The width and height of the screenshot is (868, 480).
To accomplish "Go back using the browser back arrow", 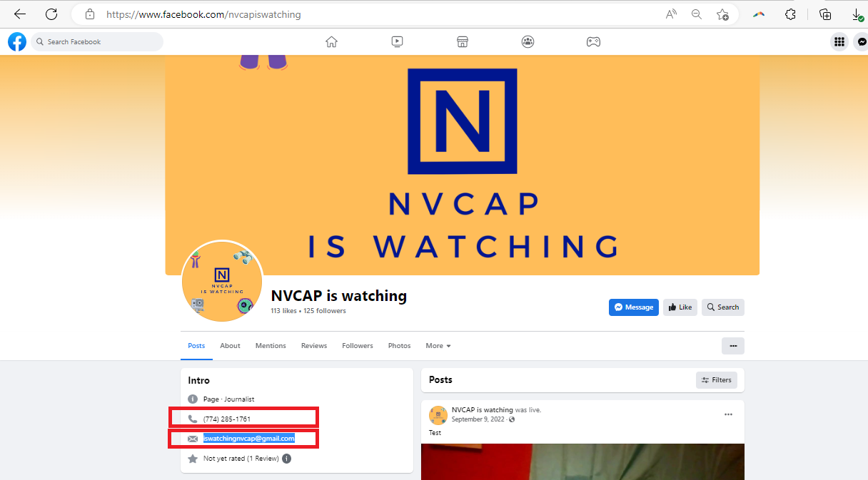I will click(x=20, y=14).
